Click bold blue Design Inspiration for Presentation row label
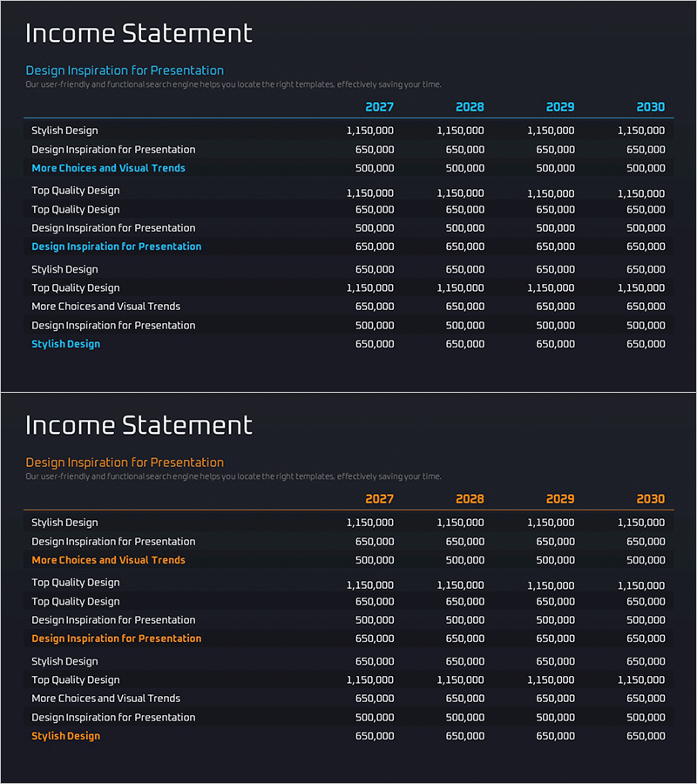The image size is (697, 784). tap(116, 247)
